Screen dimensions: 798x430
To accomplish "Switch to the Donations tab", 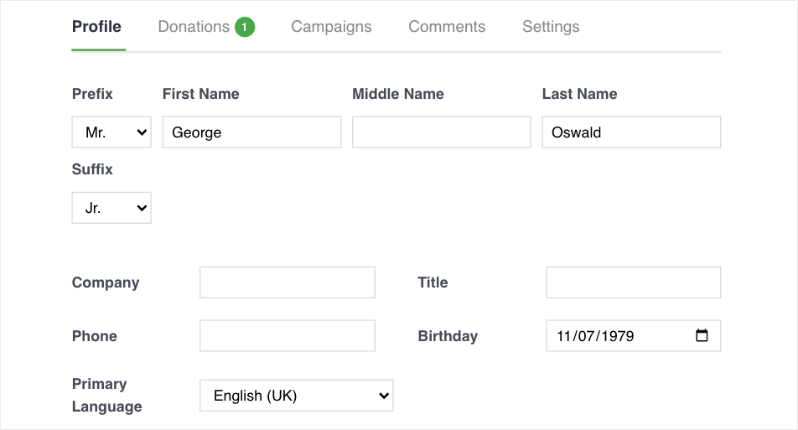I will [194, 26].
